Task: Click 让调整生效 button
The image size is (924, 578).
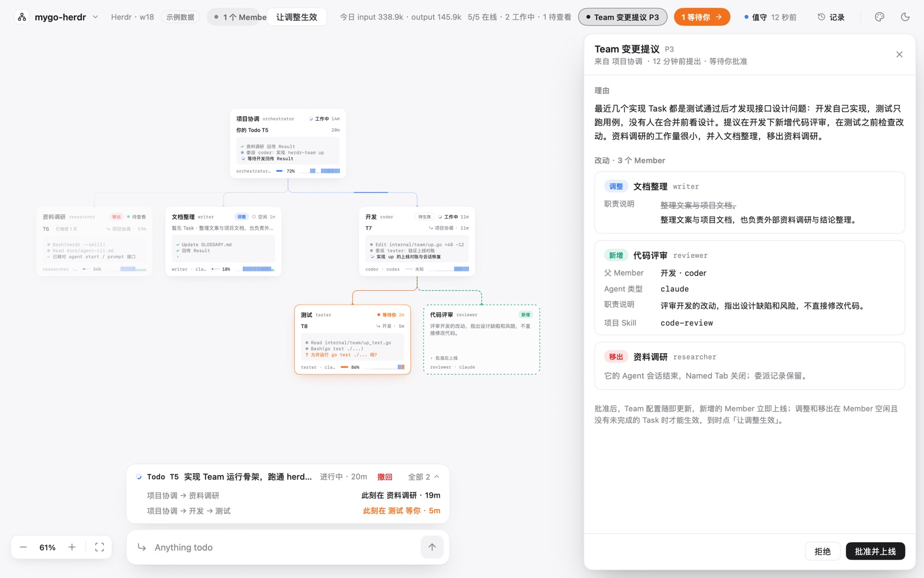Action: point(297,17)
